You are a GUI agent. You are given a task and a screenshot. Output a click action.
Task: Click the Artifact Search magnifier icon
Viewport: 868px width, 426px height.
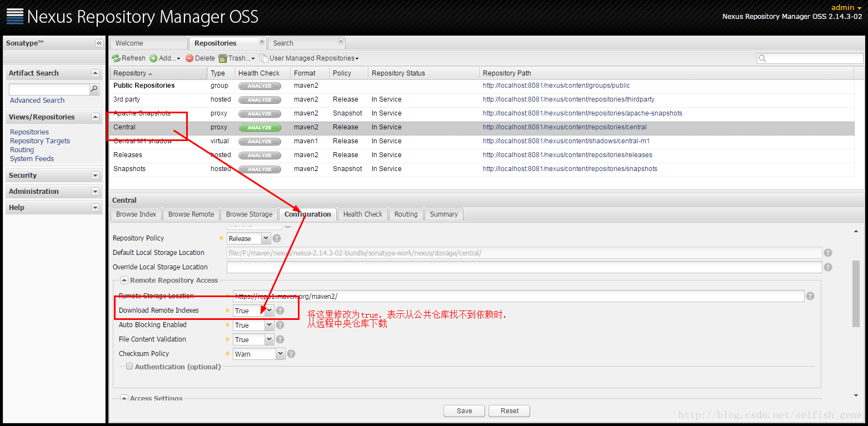94,89
